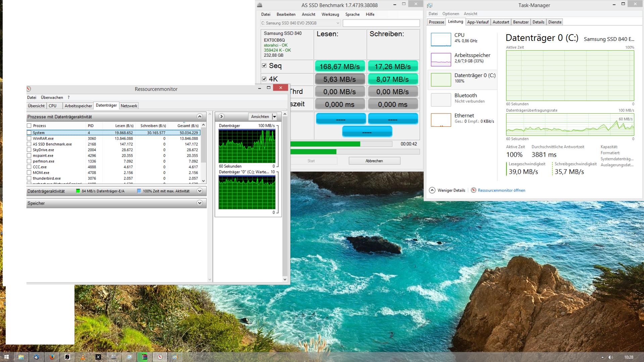Select Datenträger 0 (C:) in the sidebar
644x362 pixels.
coord(462,80)
